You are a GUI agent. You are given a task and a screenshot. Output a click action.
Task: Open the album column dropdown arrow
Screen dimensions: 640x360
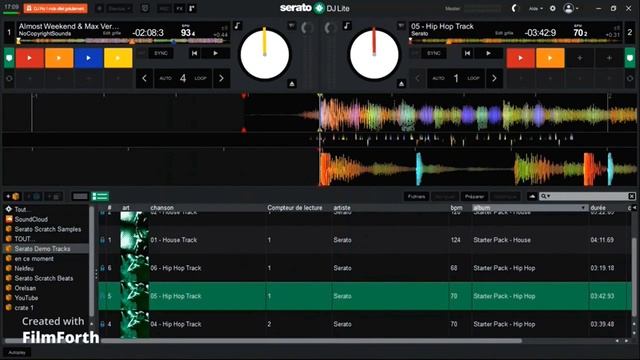click(583, 208)
